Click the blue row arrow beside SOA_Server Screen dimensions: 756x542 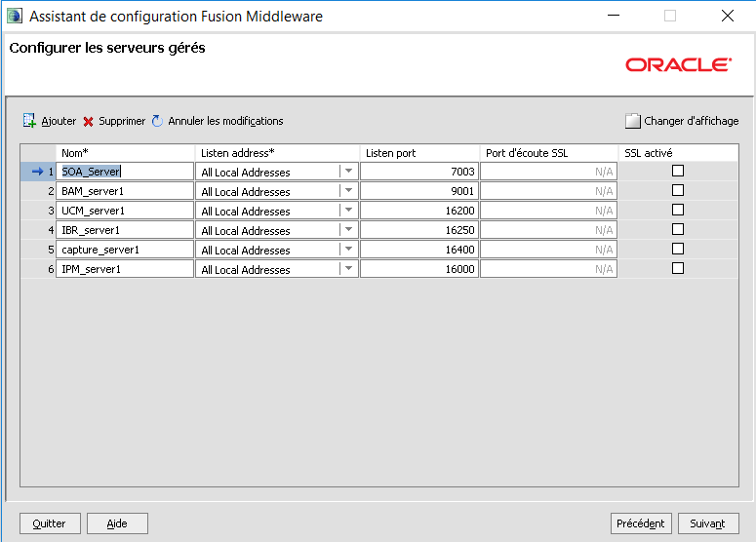(x=37, y=172)
